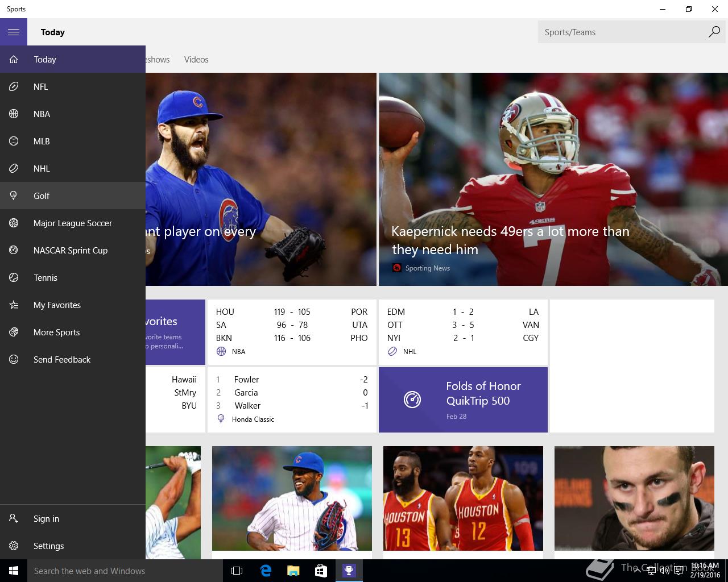Image resolution: width=728 pixels, height=582 pixels.
Task: Open the Kaepernick needs 49ers article
Action: (553, 179)
